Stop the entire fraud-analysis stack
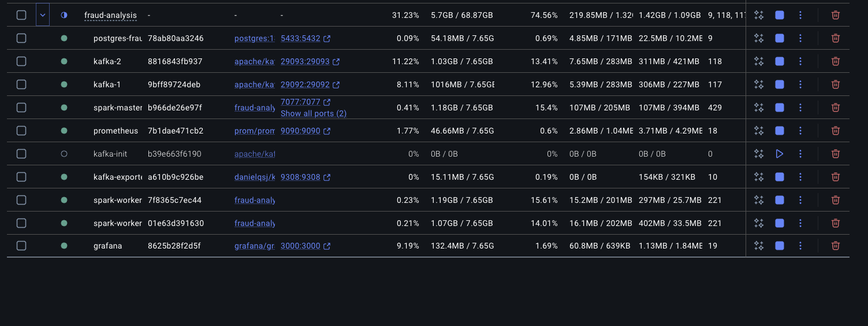Viewport: 868px width, 326px height. (779, 15)
